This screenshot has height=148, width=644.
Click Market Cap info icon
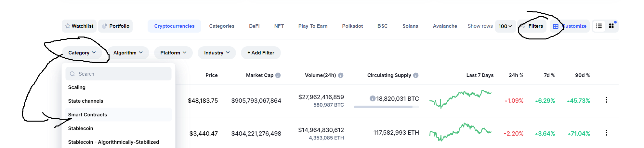point(278,75)
